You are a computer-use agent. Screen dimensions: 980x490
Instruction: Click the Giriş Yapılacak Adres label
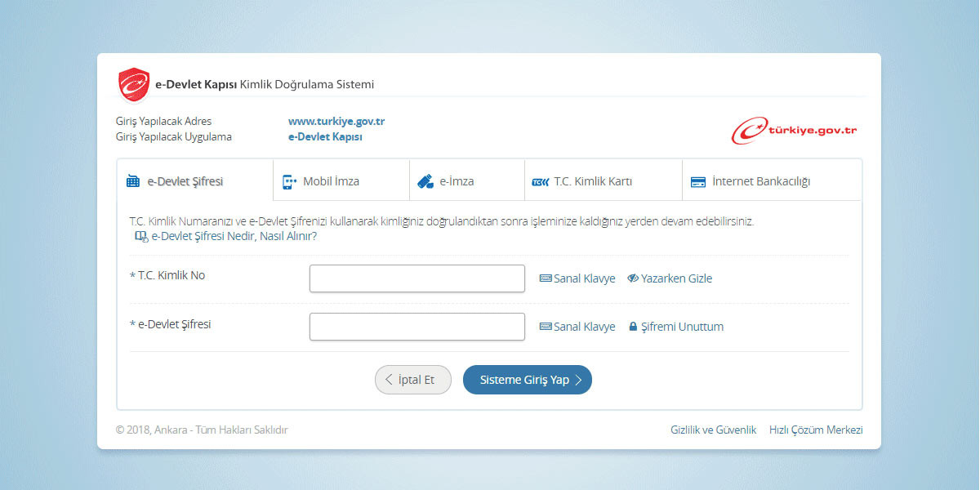(164, 121)
